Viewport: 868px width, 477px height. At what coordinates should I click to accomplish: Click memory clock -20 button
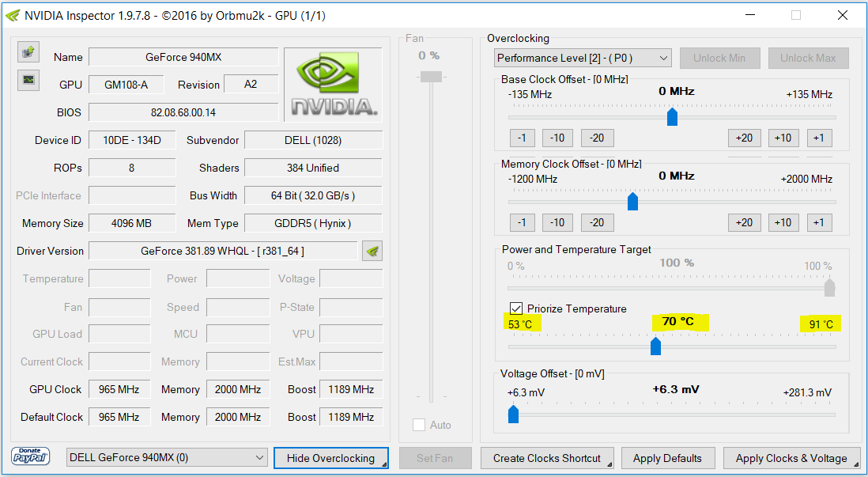[597, 223]
